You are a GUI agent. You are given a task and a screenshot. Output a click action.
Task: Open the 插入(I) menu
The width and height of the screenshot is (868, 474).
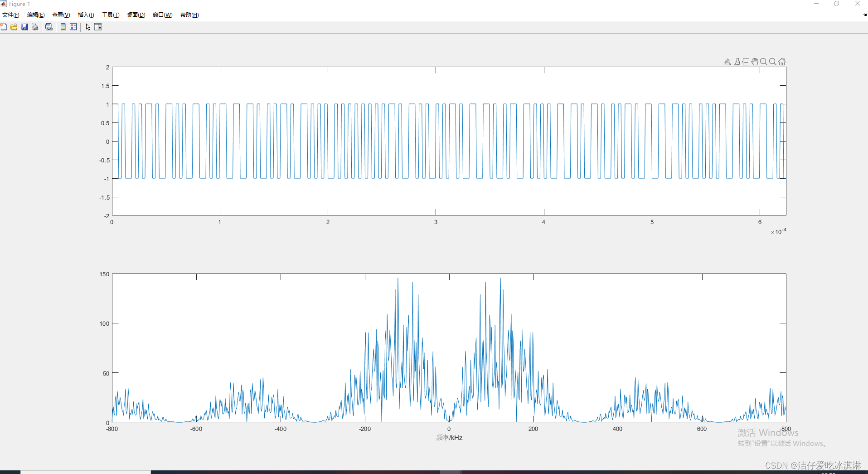click(x=86, y=15)
